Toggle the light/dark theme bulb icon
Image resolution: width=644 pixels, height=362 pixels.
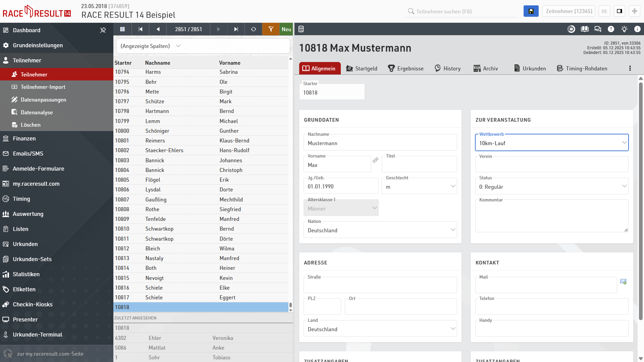pos(624,29)
